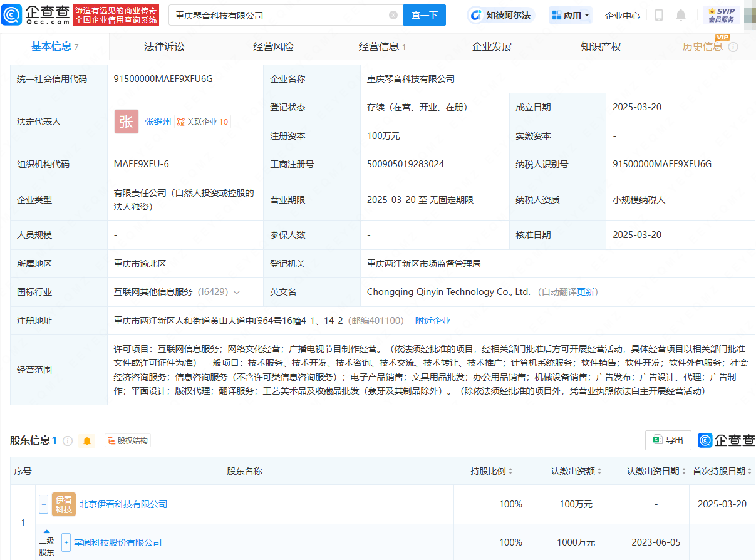Click the info icon next to 股东信息

click(x=68, y=441)
